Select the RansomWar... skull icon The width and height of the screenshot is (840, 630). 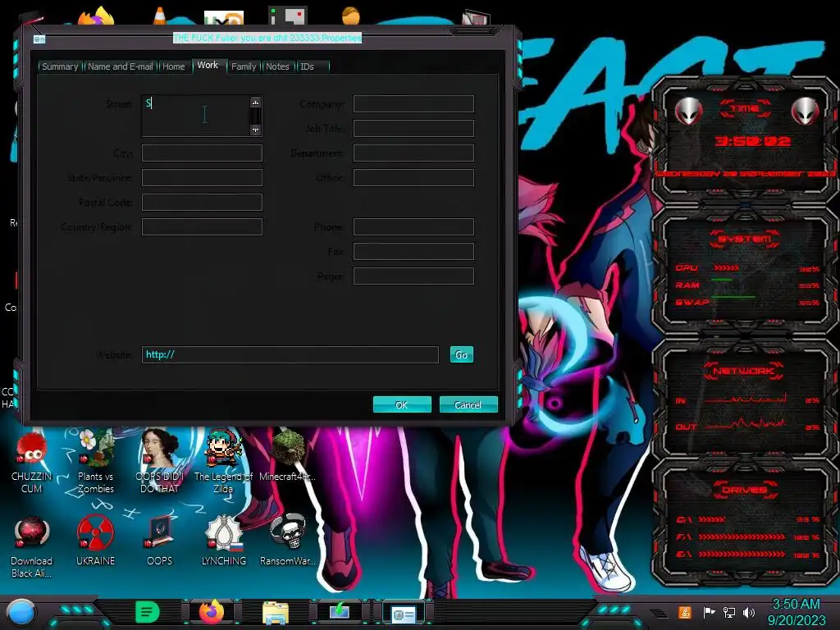pyautogui.click(x=288, y=541)
